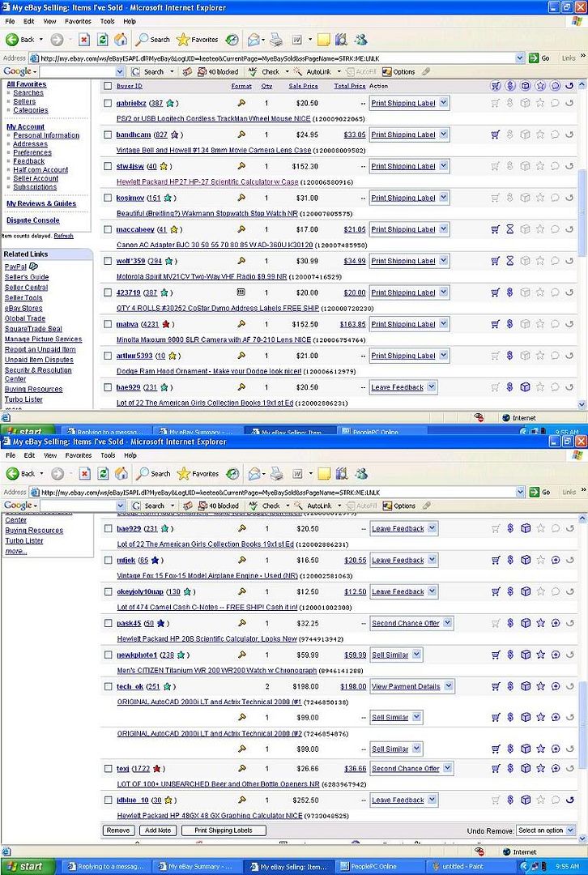This screenshot has height=875, width=588.
Task: Click the feedback star icon in the arthur5393 row
Action: coord(540,356)
